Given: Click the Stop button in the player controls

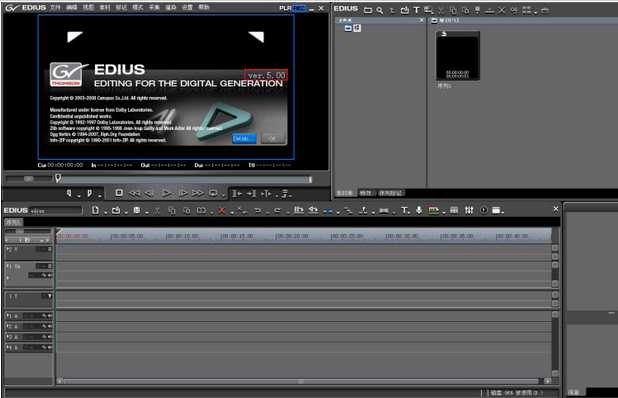Looking at the screenshot, I should [x=119, y=193].
